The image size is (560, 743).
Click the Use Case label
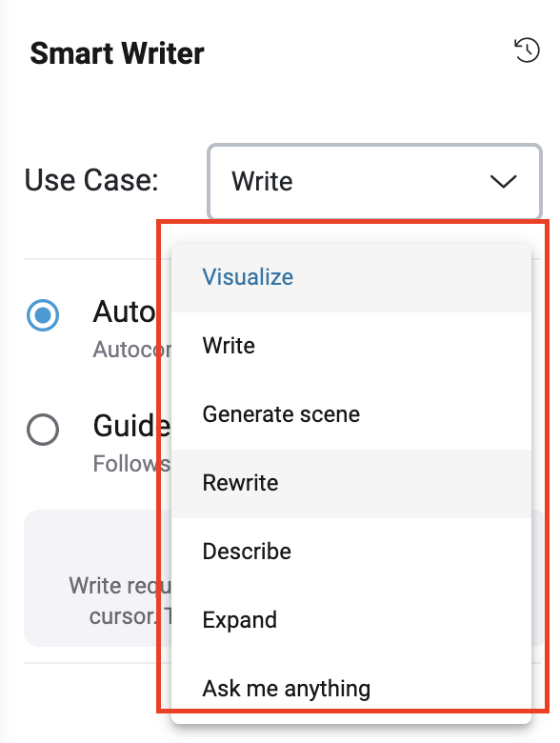click(91, 181)
